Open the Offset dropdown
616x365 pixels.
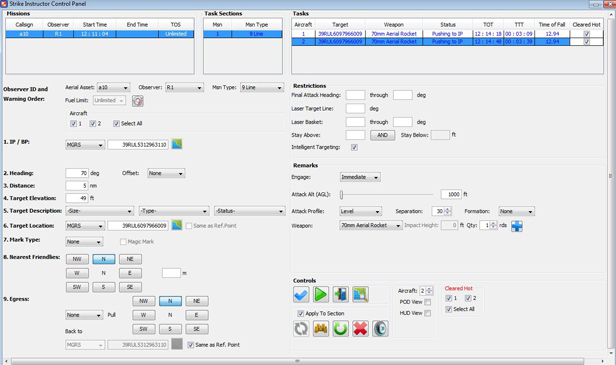166,173
